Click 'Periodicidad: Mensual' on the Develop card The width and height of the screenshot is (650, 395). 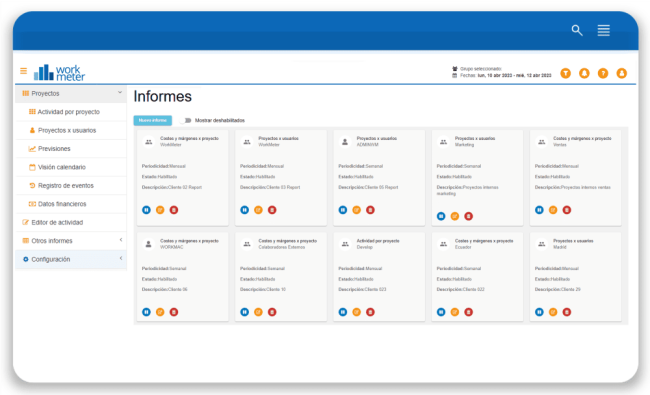(360, 269)
